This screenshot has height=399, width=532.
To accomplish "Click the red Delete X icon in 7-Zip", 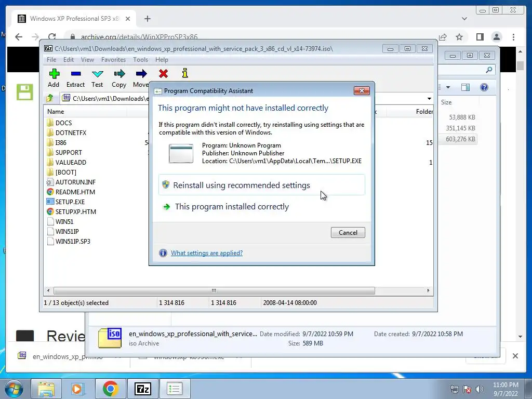I will pos(163,73).
